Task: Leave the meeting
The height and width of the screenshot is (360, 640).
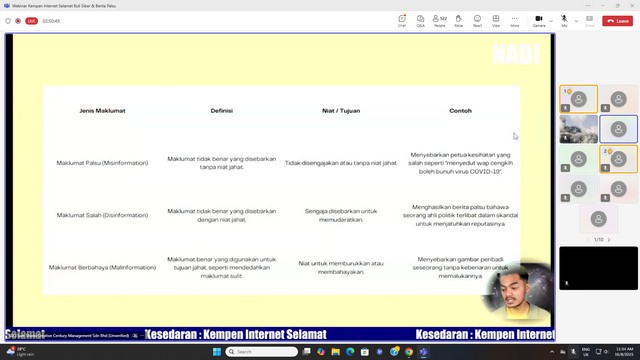Action: coord(618,21)
